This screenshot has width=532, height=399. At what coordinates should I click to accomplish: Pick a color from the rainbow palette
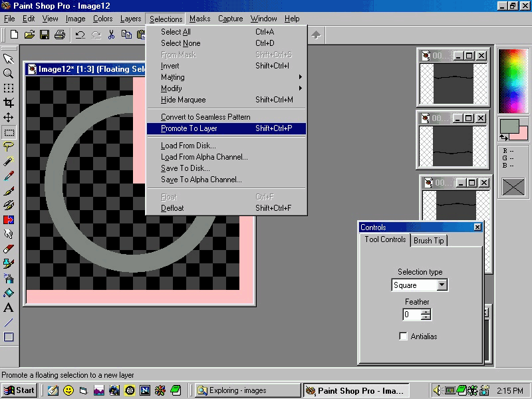(513, 80)
